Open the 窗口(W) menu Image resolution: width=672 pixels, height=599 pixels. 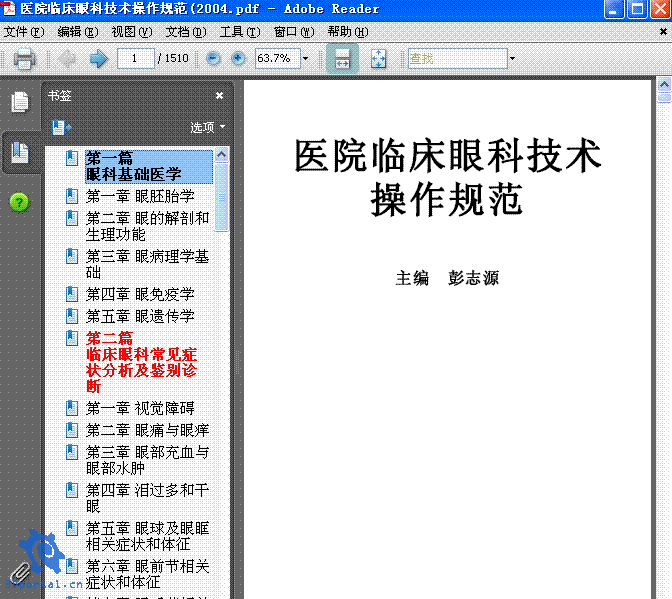294,32
